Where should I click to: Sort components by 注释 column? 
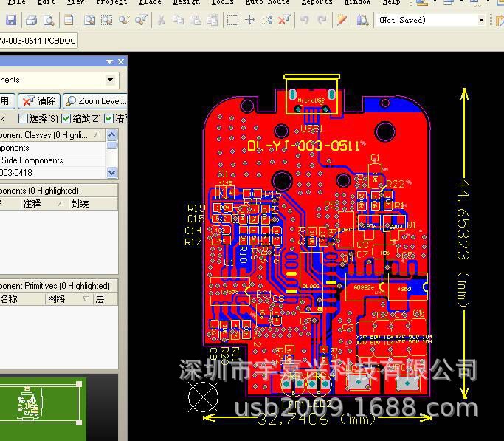point(45,204)
